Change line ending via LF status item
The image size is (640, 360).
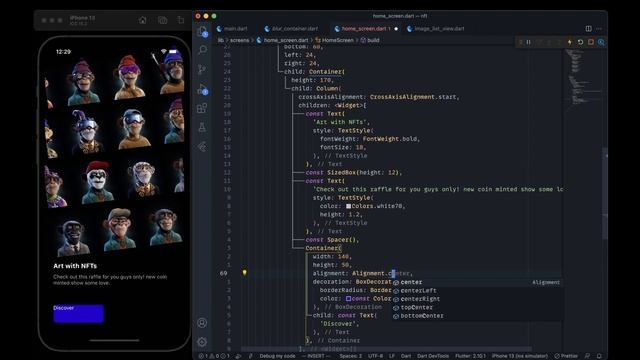(392, 356)
